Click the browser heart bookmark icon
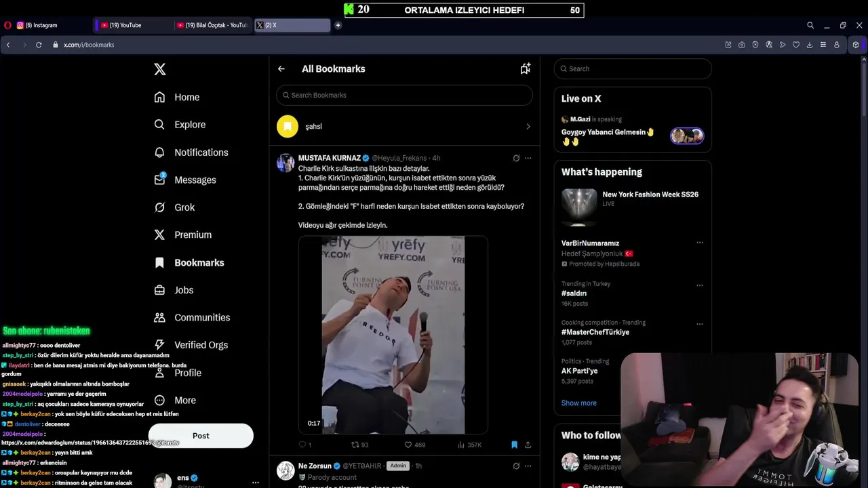868x488 pixels. click(x=796, y=45)
